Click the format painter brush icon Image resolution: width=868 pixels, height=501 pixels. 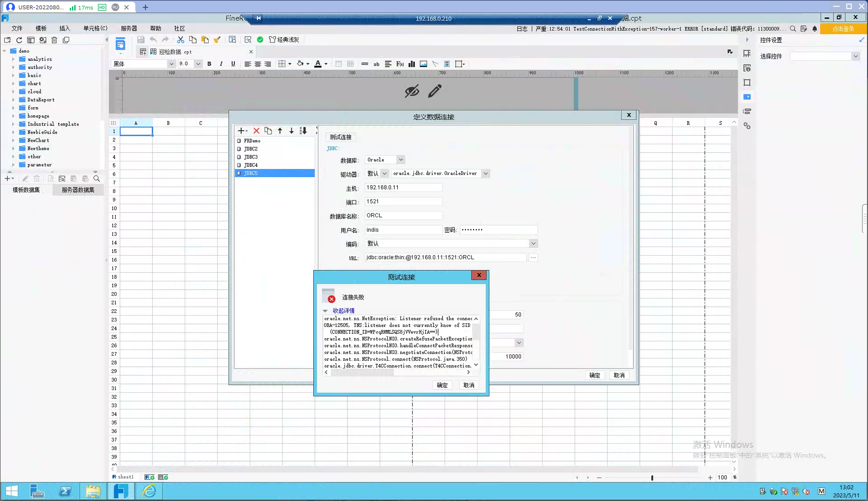tap(217, 39)
